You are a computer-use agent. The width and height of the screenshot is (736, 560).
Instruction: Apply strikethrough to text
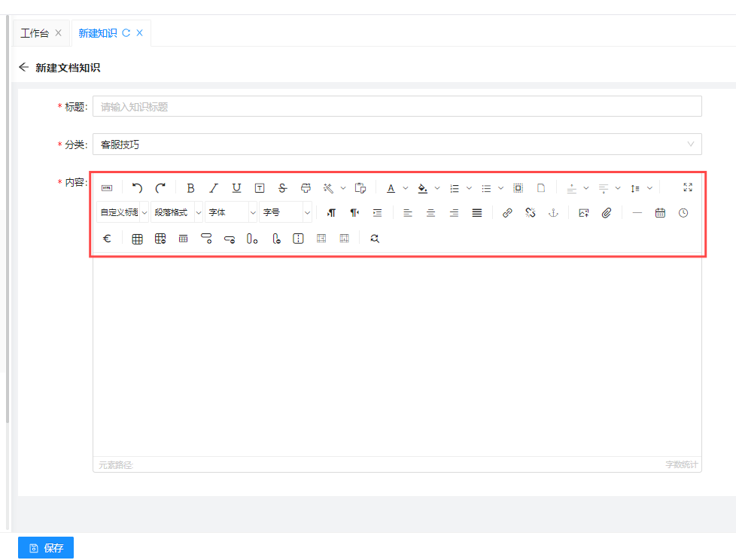(x=282, y=188)
